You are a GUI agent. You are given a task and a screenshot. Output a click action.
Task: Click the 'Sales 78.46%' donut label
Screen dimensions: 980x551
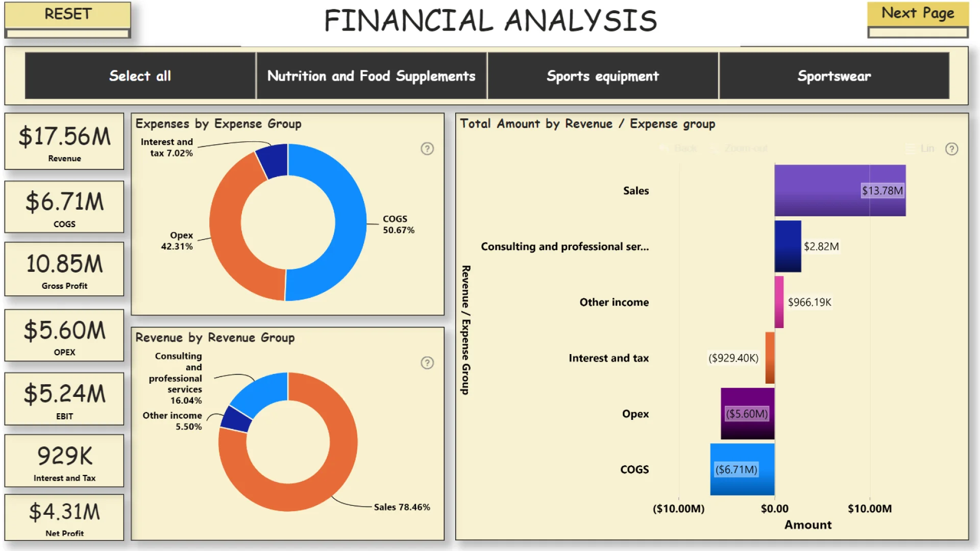click(402, 507)
